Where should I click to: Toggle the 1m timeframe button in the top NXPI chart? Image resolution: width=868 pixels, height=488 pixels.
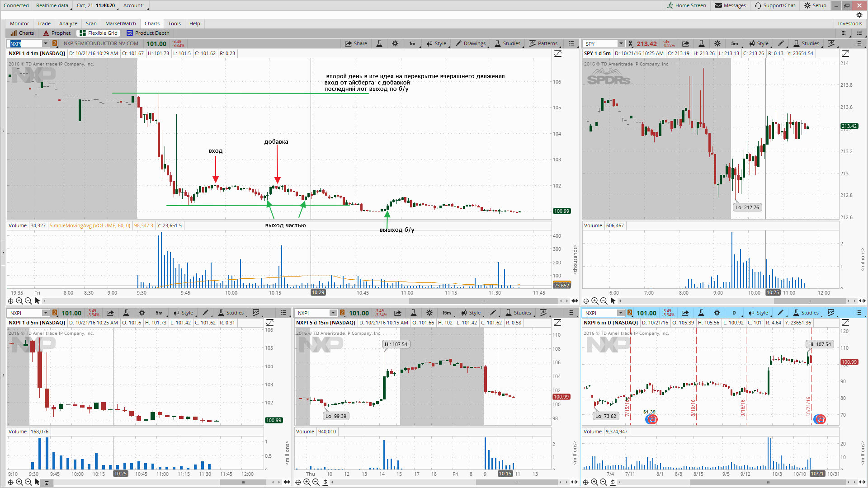pyautogui.click(x=412, y=43)
